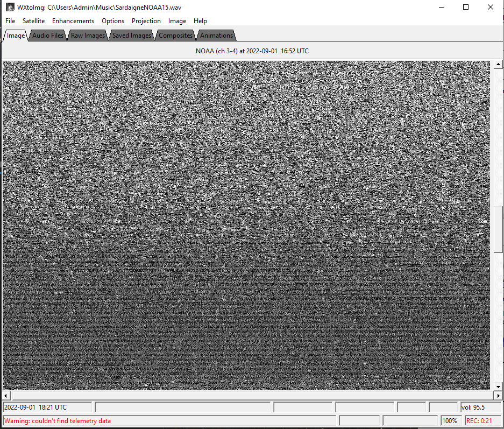Image resolution: width=504 pixels, height=429 pixels.
Task: Maximize the WXtoImg window
Action: pos(466,8)
